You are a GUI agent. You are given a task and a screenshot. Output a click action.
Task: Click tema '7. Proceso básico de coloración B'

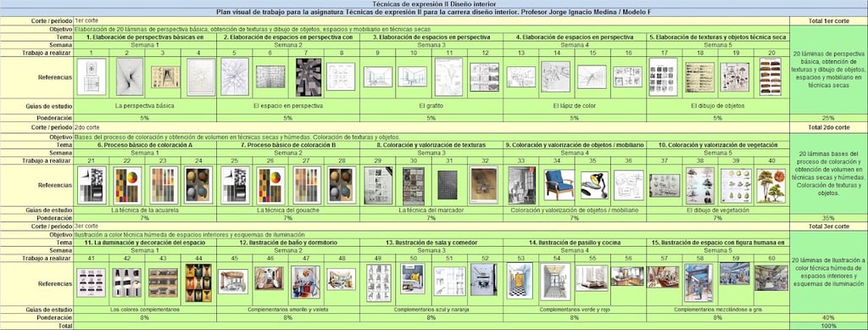pos(288,144)
